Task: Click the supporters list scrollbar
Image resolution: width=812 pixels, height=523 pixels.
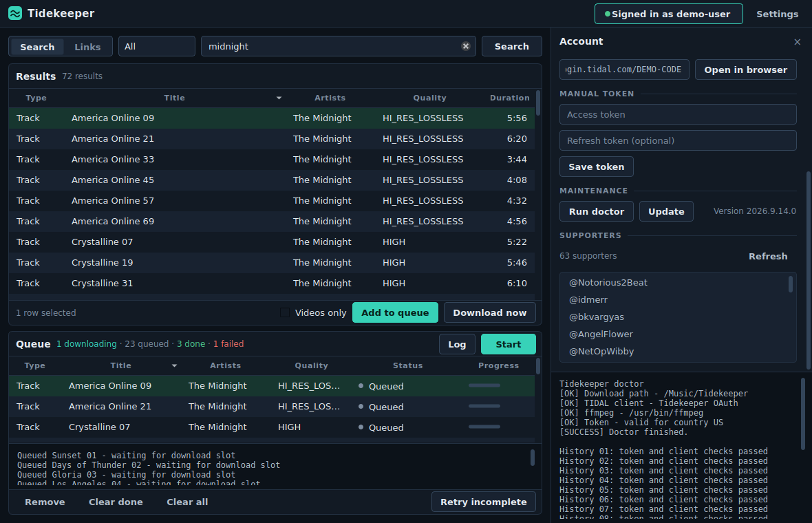Action: coord(790,284)
